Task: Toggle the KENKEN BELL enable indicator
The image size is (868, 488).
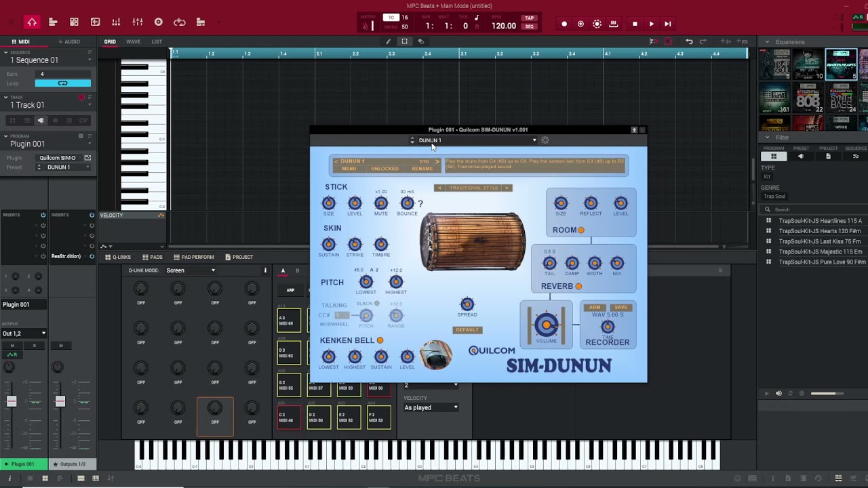Action: [380, 340]
